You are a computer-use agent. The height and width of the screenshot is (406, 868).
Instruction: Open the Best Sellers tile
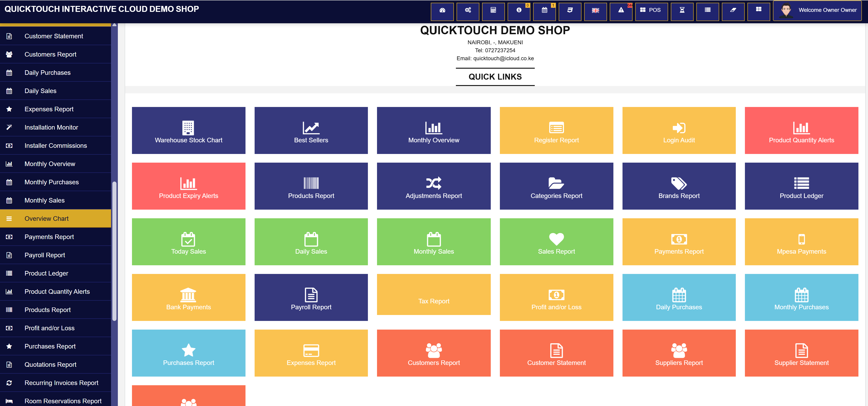311,130
